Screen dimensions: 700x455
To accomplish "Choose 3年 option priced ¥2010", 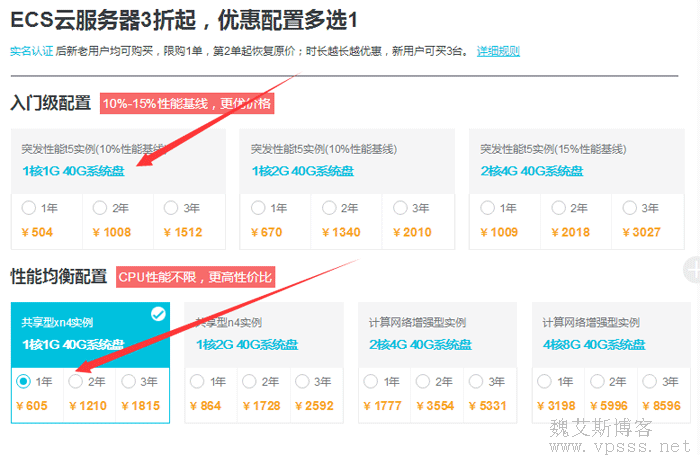I will (x=401, y=208).
